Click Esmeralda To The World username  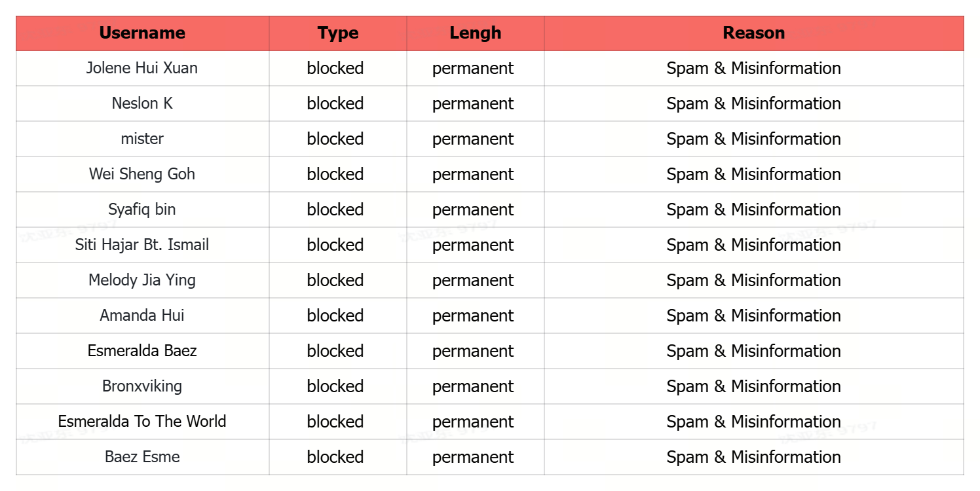(142, 422)
